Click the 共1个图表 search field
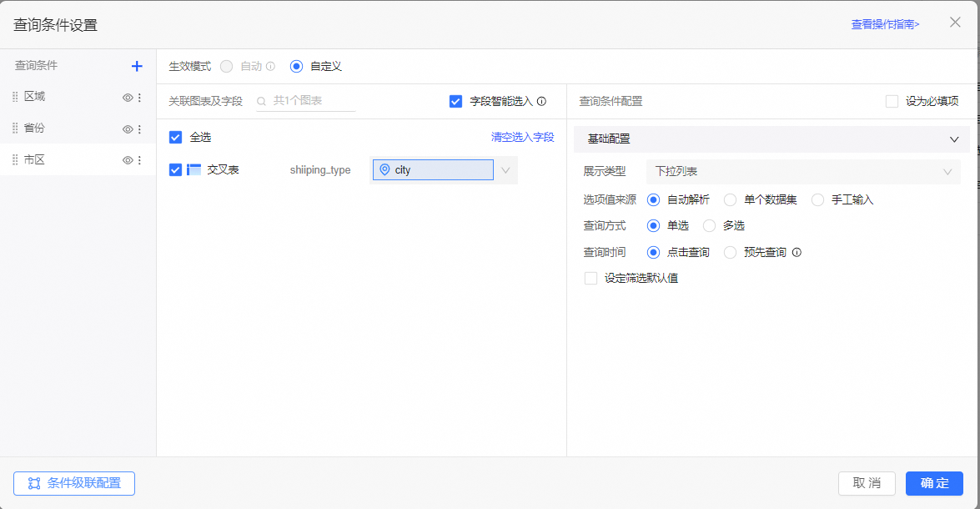Screen dimensions: 980x509 click(310, 101)
